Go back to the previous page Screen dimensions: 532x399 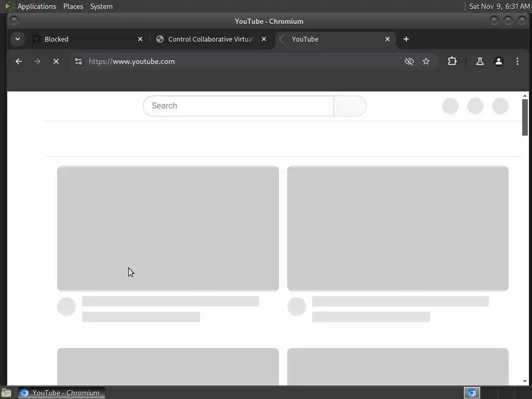(x=19, y=61)
